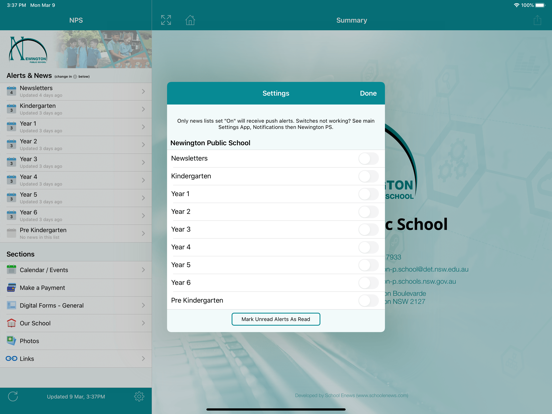Tap the Year 1 calendar icon in sidebar
Screen dimensions: 552x414
pyautogui.click(x=11, y=126)
